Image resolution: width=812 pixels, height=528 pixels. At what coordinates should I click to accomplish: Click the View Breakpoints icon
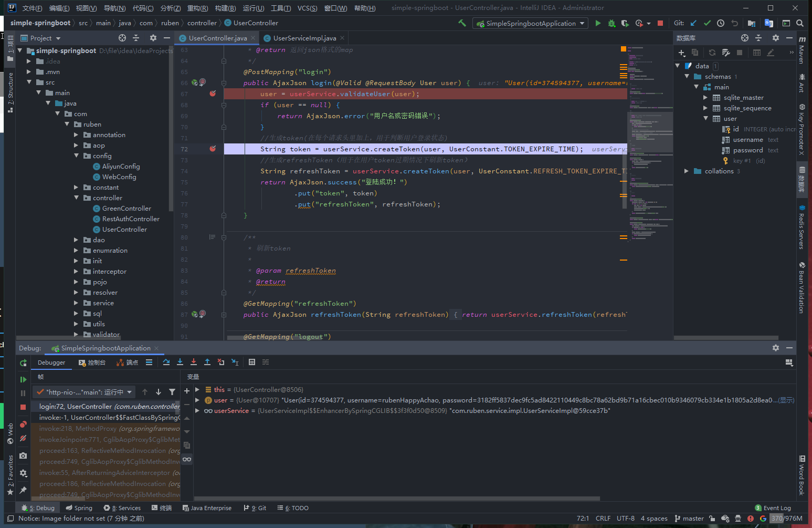click(x=23, y=425)
